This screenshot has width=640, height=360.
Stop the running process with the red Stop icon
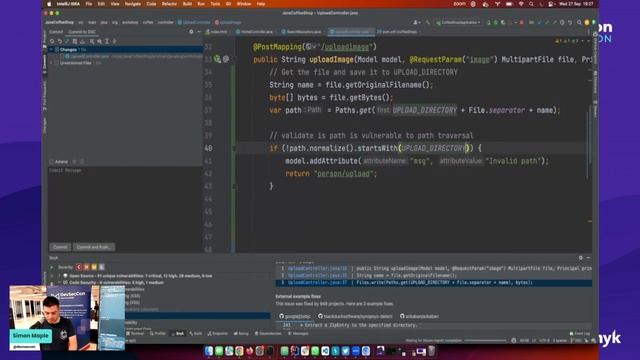point(522,22)
